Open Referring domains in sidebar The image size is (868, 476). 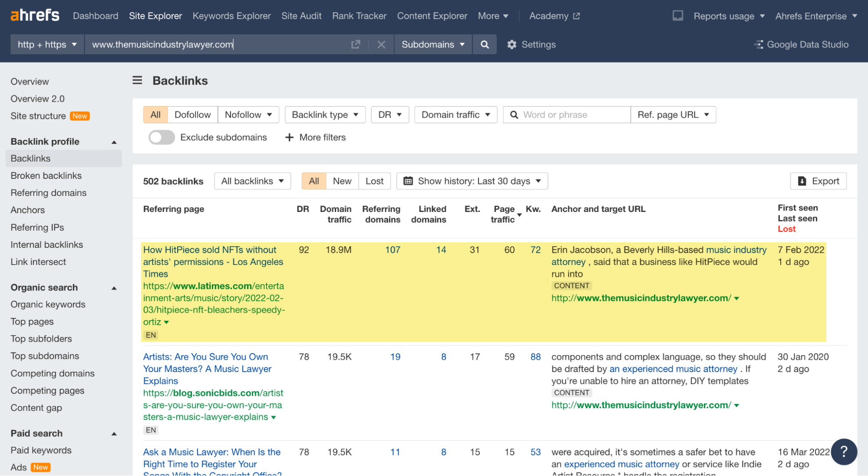[x=49, y=193]
